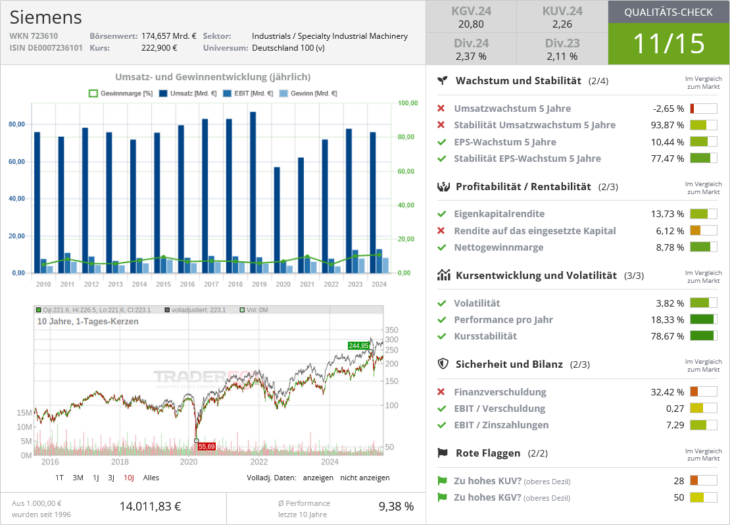Click red X beside Rendite auf das eingesetzte Kapital
The image size is (730, 525).
[x=441, y=230]
